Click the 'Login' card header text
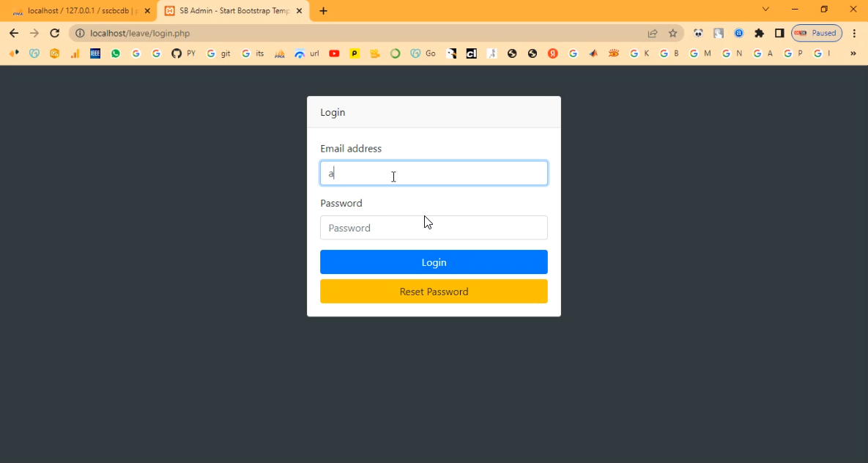The width and height of the screenshot is (868, 463). 333,112
